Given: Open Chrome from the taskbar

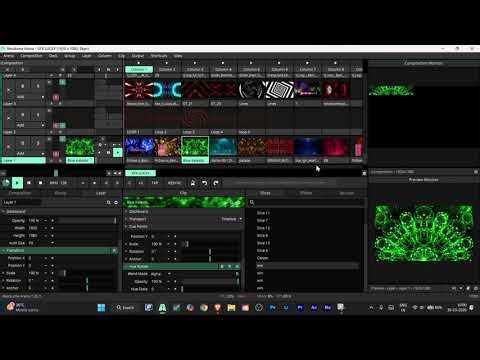Looking at the screenshot, I should [x=204, y=307].
